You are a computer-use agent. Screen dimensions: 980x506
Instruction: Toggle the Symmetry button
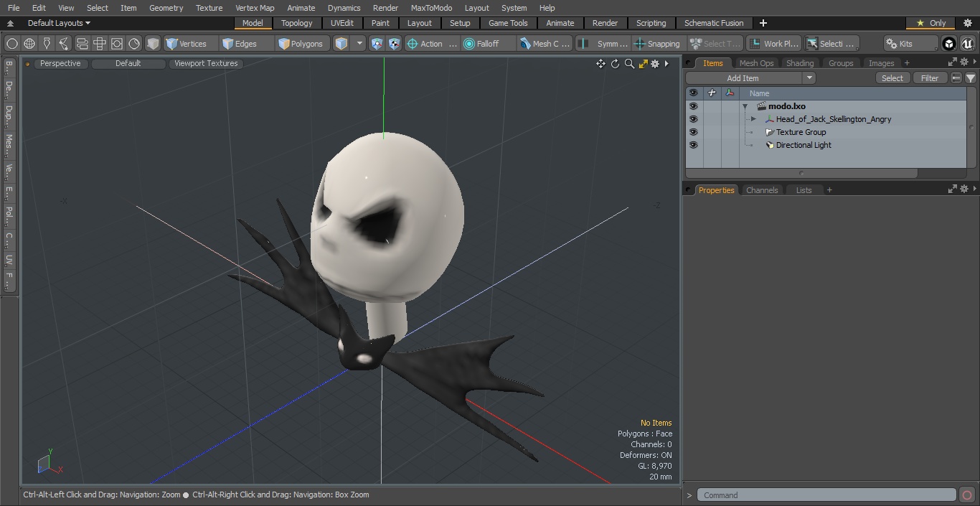pyautogui.click(x=603, y=44)
